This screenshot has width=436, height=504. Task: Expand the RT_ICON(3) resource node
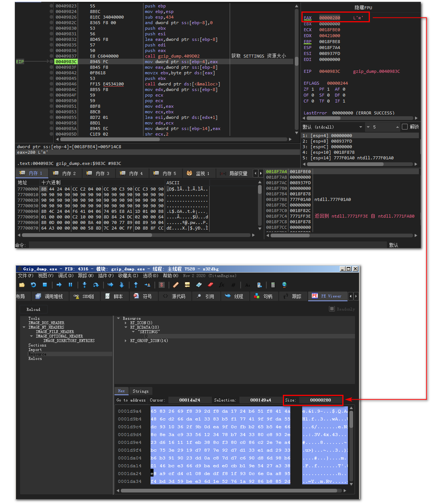point(126,323)
